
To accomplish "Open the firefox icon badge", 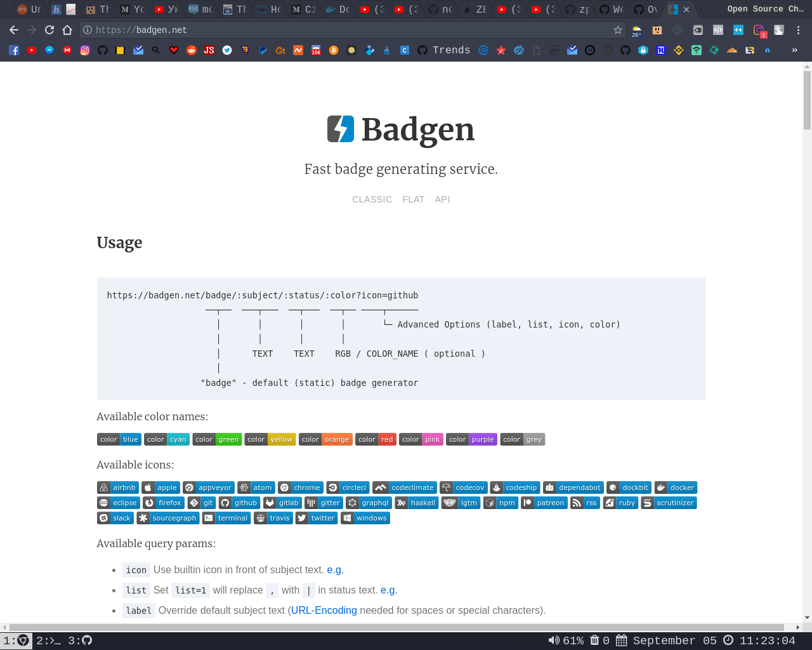I will coord(164,503).
